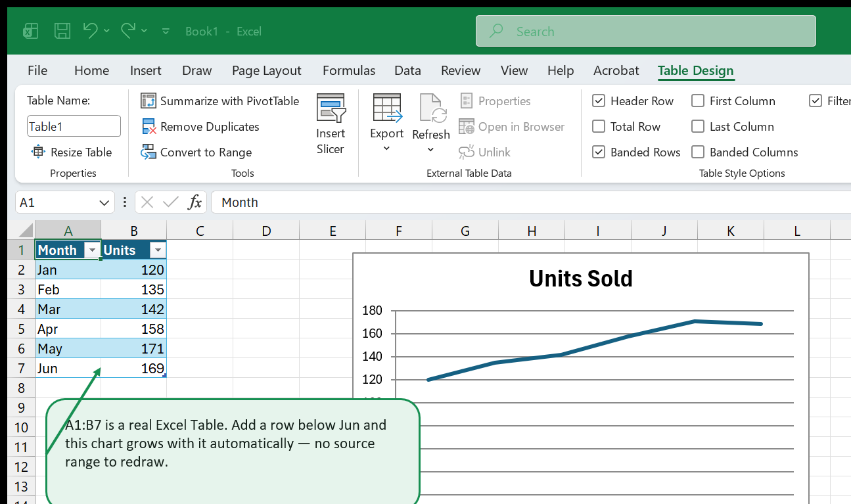Enable the Banded Columns checkbox

(x=698, y=152)
